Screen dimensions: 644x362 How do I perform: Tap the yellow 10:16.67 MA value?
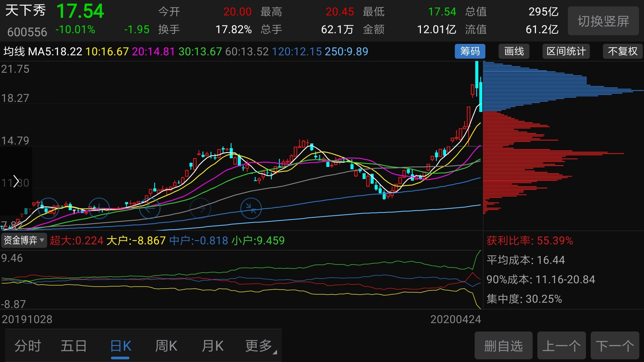click(x=107, y=52)
